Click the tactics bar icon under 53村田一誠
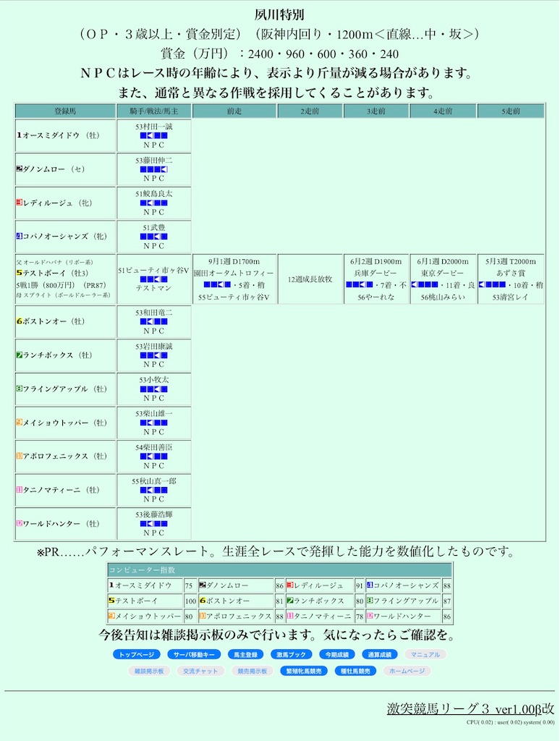Viewport: 560px width, 741px height. point(153,135)
